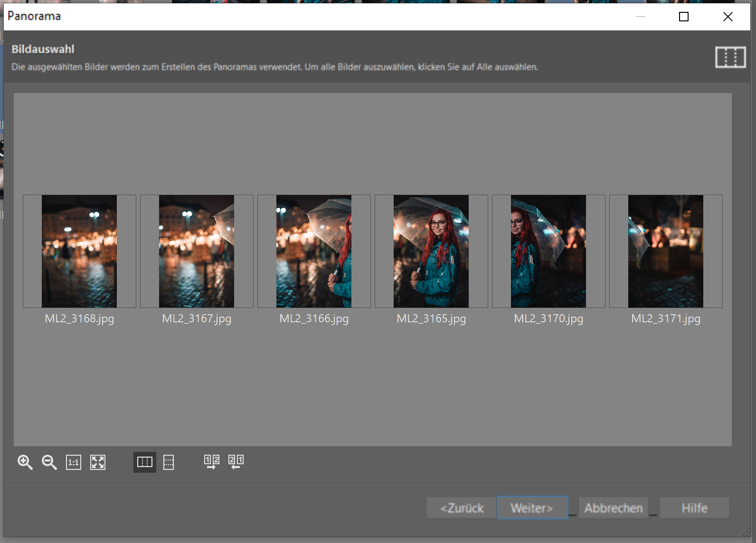The width and height of the screenshot is (756, 543).
Task: Go back with the Zurück button
Action: point(462,508)
